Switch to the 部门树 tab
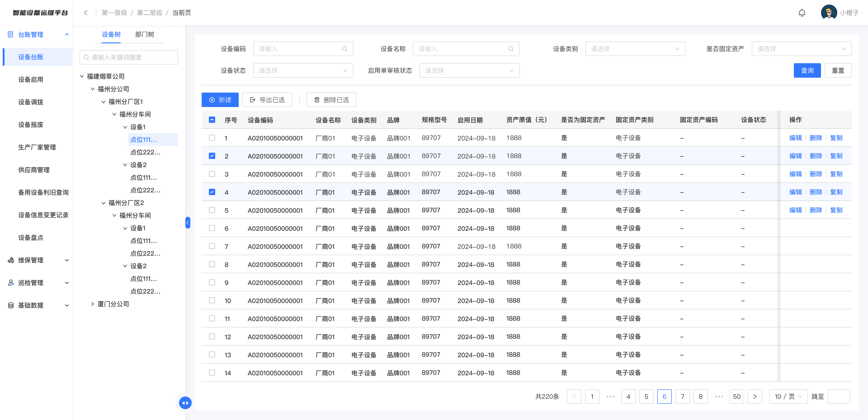This screenshot has width=868, height=420. tap(145, 34)
